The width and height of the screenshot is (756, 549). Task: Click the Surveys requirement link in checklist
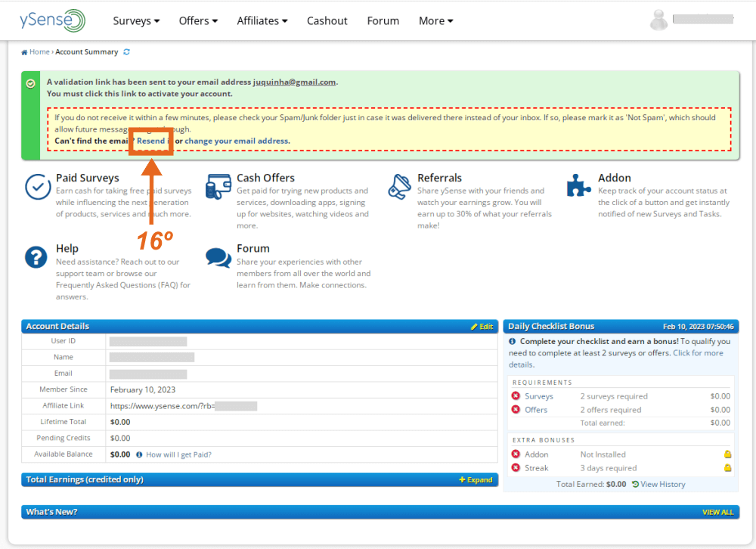(539, 396)
